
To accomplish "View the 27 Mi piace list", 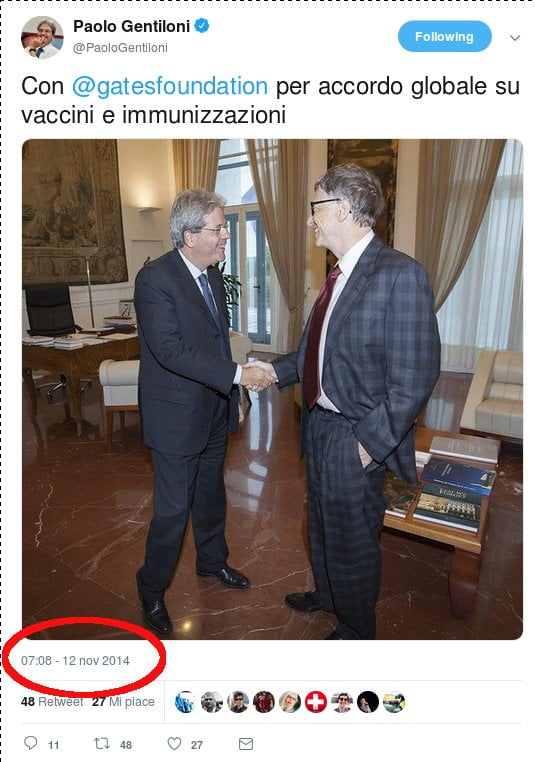I will pos(123,702).
